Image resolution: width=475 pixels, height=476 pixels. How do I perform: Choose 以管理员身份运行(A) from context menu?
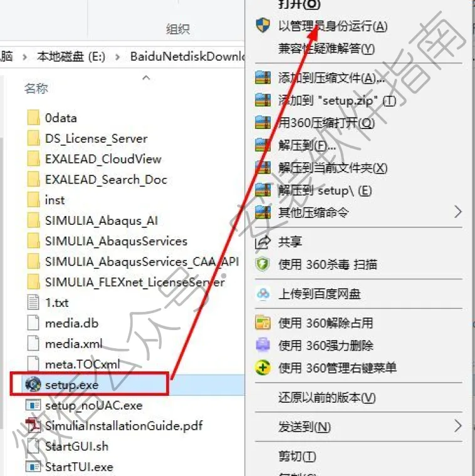coord(333,26)
